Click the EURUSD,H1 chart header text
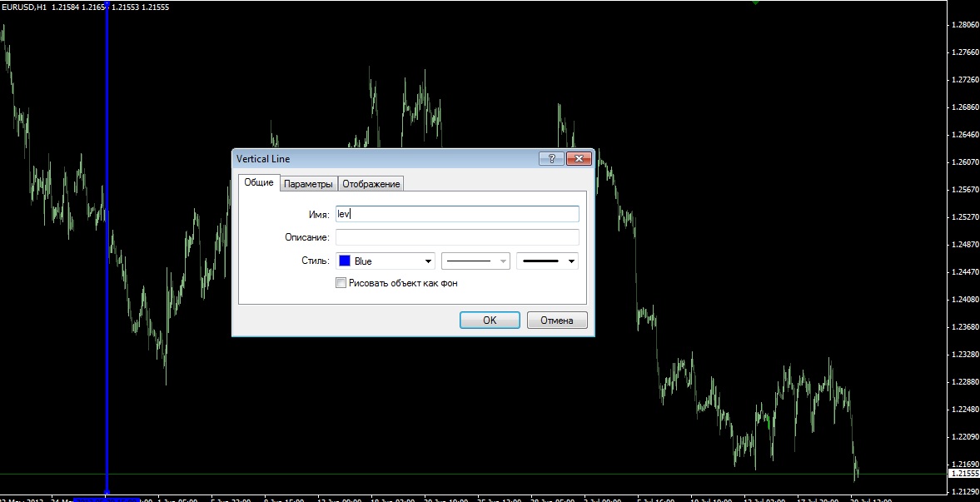 [x=24, y=7]
